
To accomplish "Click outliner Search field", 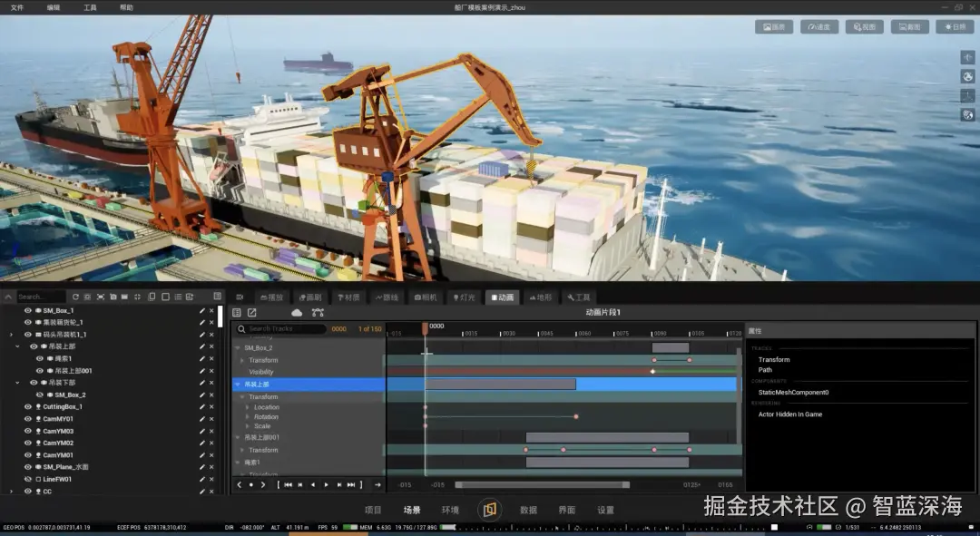I will [41, 297].
